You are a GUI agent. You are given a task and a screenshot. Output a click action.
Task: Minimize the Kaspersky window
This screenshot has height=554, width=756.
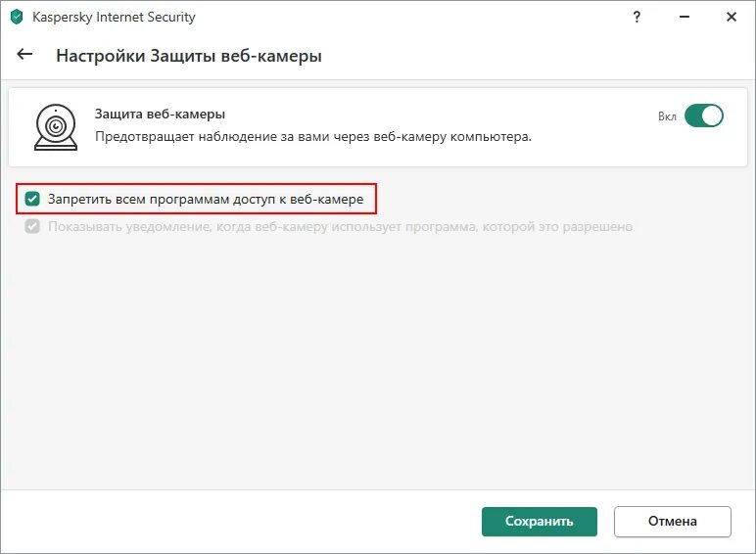(x=684, y=18)
